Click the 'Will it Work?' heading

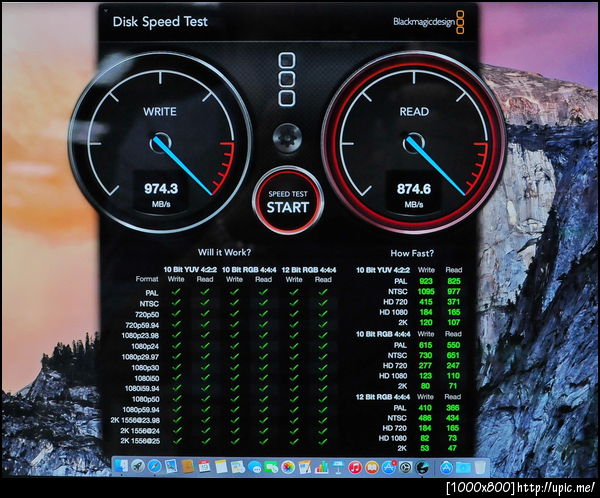tap(225, 252)
